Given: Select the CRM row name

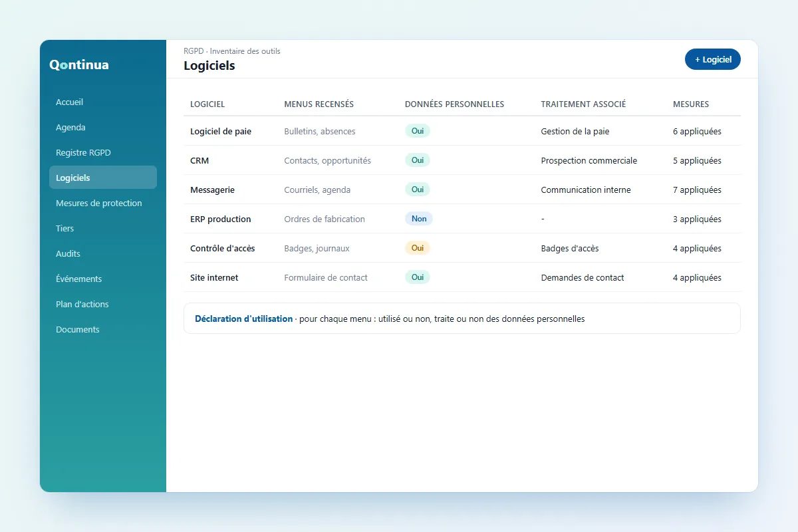Looking at the screenshot, I should tap(199, 161).
